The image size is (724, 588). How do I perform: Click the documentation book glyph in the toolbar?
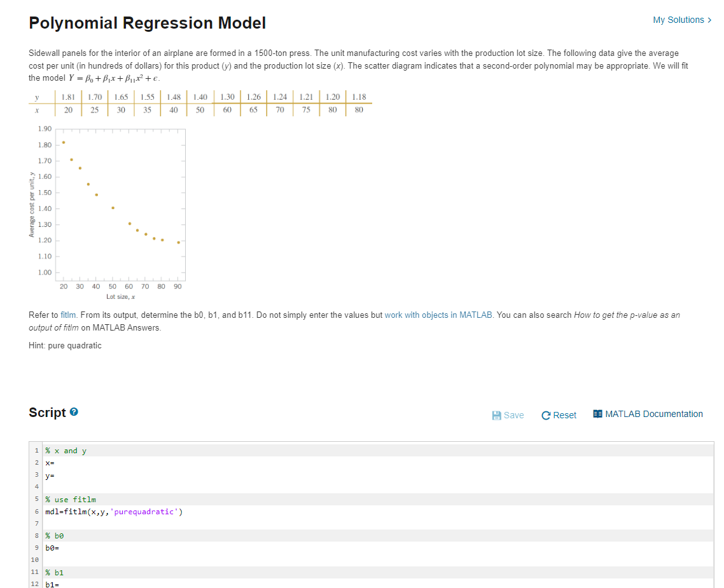pos(597,413)
